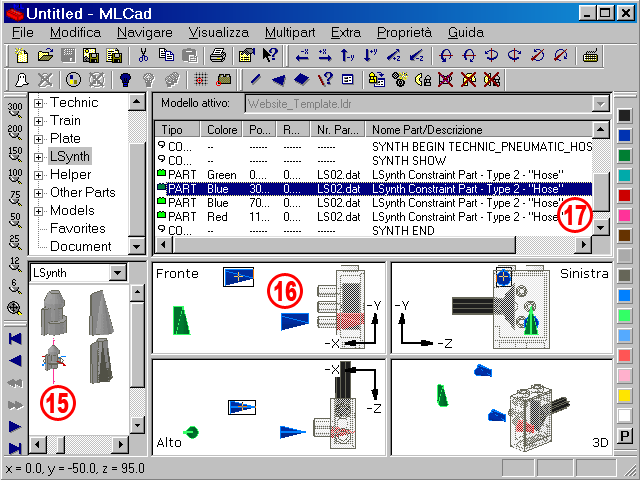Expand the Models tree node
640x480 pixels.
(38, 211)
